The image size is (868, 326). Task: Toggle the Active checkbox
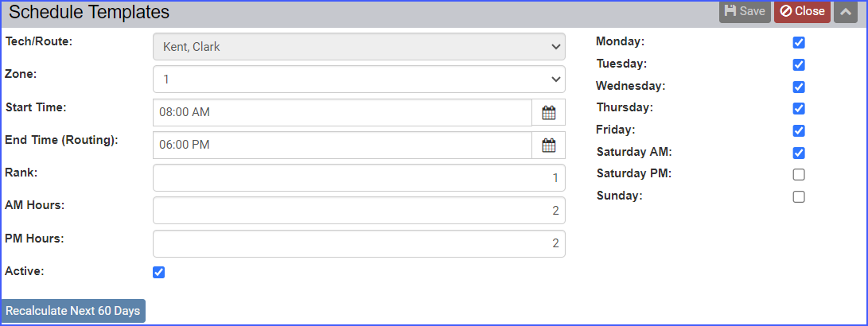[x=159, y=272]
